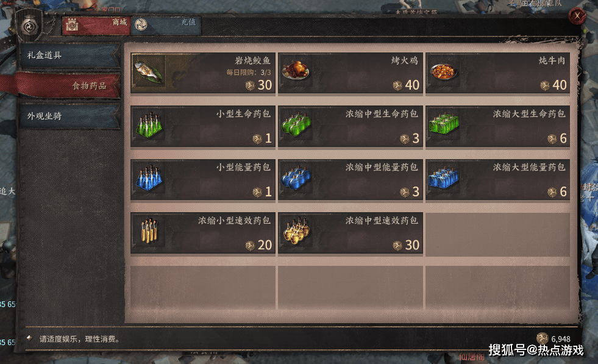Choose the 浓缩中型速效药包 gold flask icon
The width and height of the screenshot is (598, 364).
tap(296, 231)
